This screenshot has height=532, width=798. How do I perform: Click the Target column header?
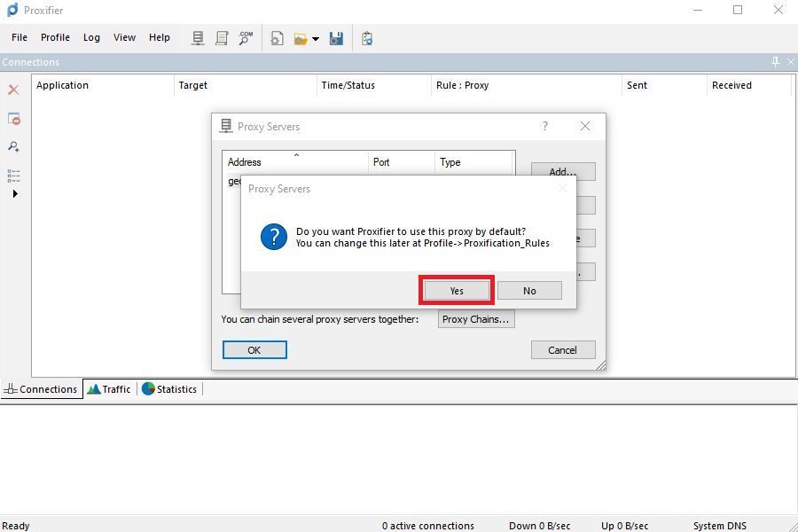point(246,85)
